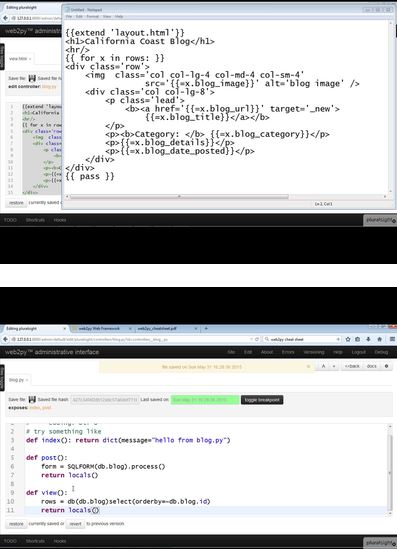Open web2py Help menu item
The height and width of the screenshot is (549, 397).
337,352
